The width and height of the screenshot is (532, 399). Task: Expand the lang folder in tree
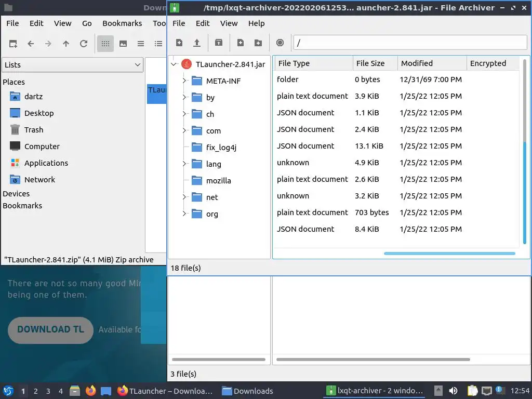coord(184,164)
